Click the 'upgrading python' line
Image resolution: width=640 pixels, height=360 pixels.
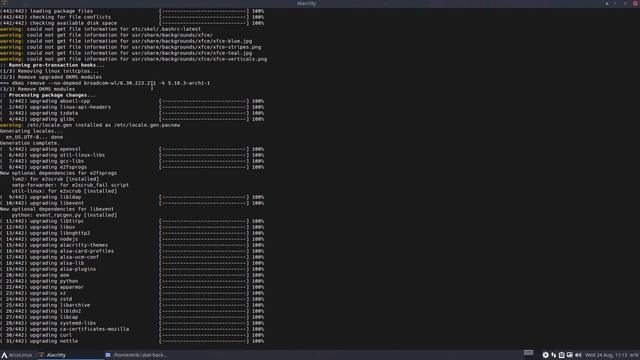(132, 281)
